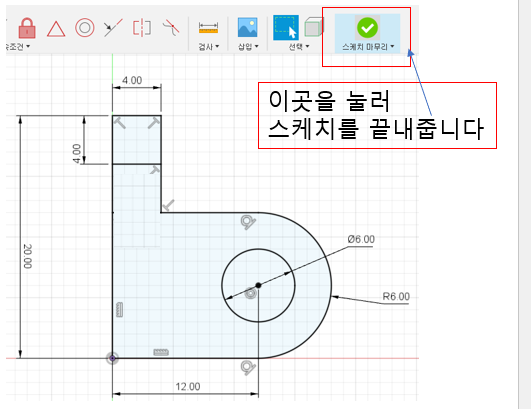The height and width of the screenshot is (409, 531).
Task: Select the triangle-shaped Equal constraint tool
Action: coord(56,28)
